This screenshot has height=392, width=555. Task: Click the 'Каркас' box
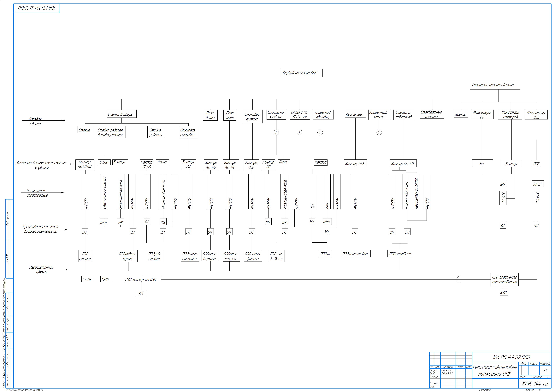(x=460, y=114)
